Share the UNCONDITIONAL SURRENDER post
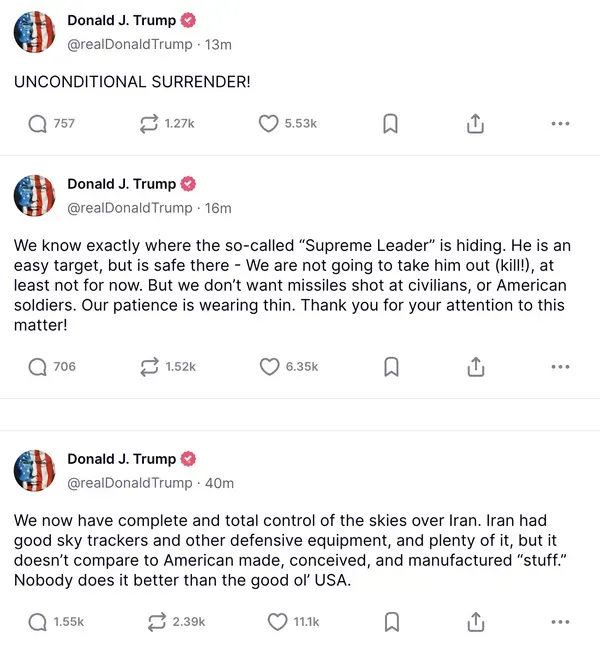The image size is (600, 651). click(x=476, y=123)
